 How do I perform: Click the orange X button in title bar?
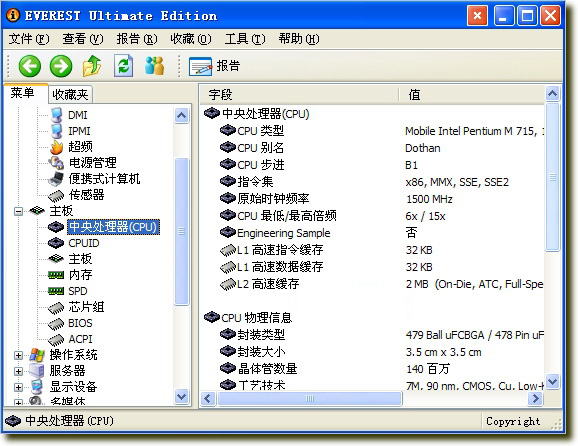click(477, 16)
